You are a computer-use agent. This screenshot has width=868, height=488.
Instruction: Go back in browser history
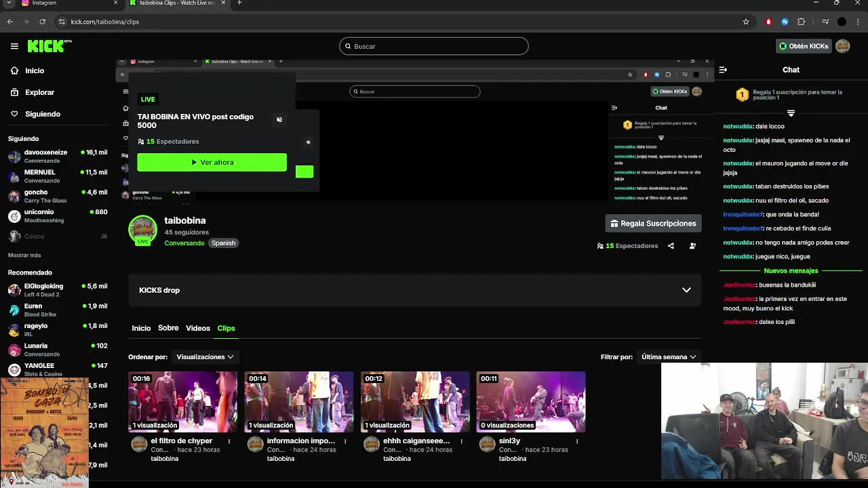pos(9,22)
